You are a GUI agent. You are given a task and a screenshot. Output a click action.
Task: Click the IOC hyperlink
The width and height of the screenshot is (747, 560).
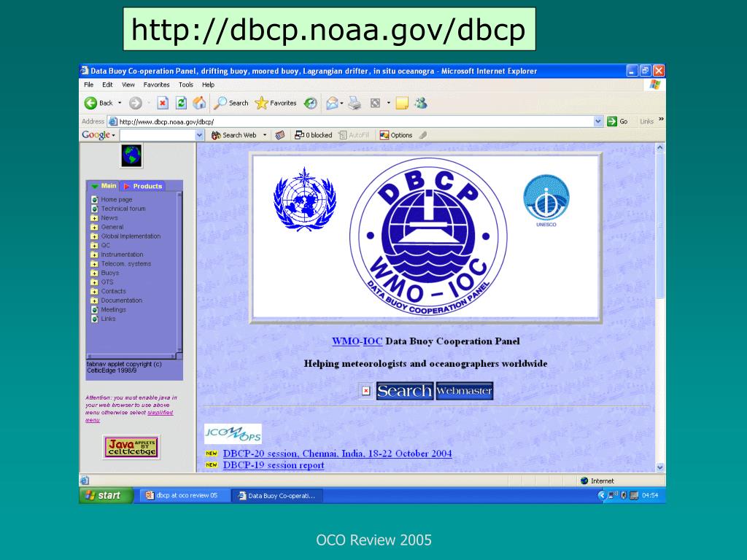[x=373, y=341]
